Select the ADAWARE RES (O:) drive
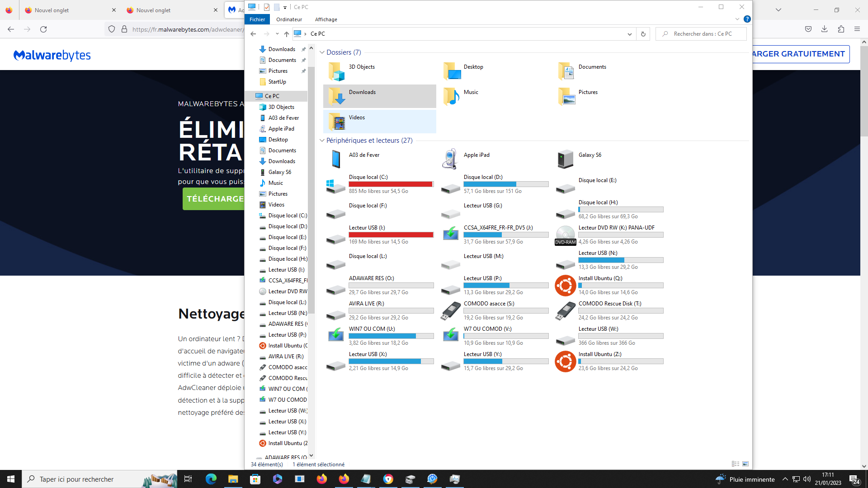 380,286
